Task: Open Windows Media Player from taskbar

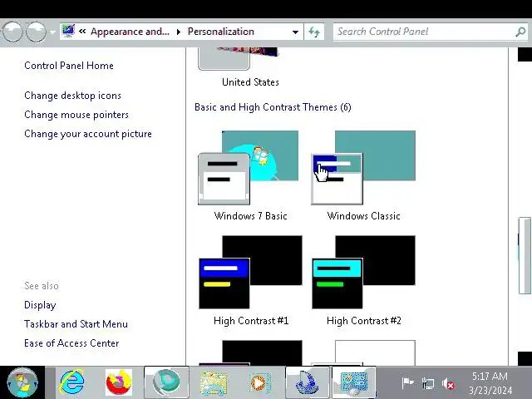Action: [260, 382]
